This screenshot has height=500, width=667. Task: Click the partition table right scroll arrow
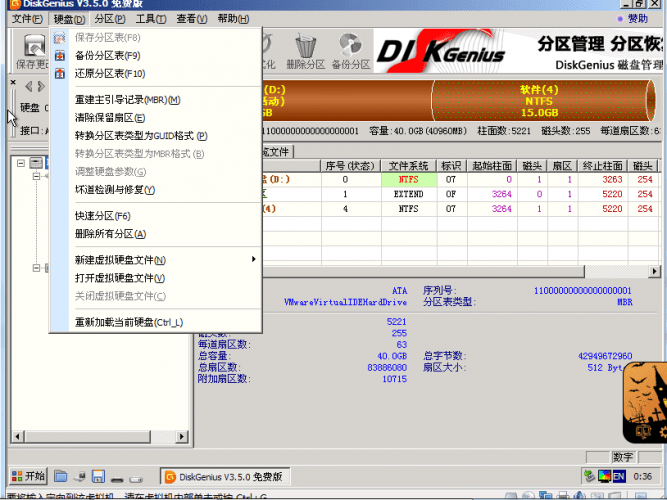pyautogui.click(x=654, y=271)
